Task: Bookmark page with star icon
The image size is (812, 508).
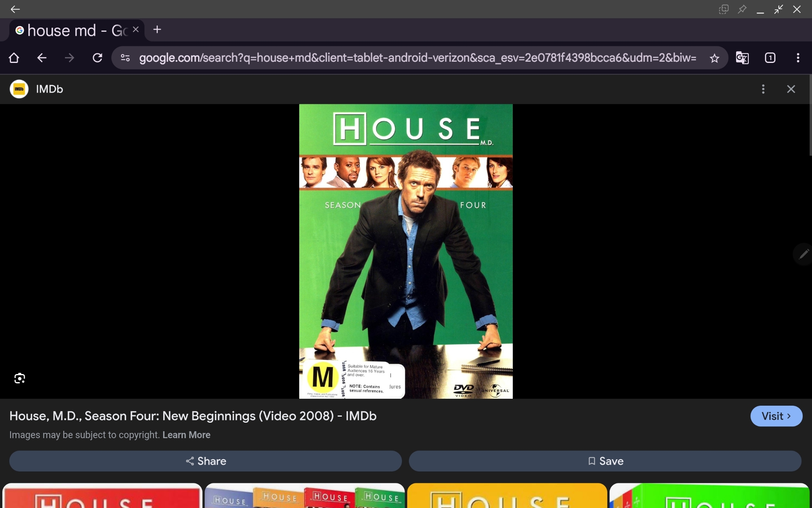Action: pos(714,58)
